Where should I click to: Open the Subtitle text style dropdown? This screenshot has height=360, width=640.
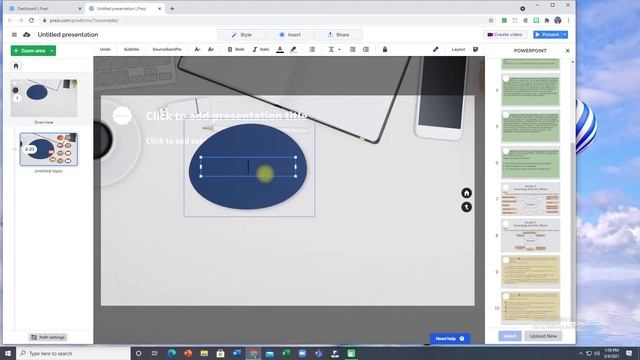(x=131, y=49)
